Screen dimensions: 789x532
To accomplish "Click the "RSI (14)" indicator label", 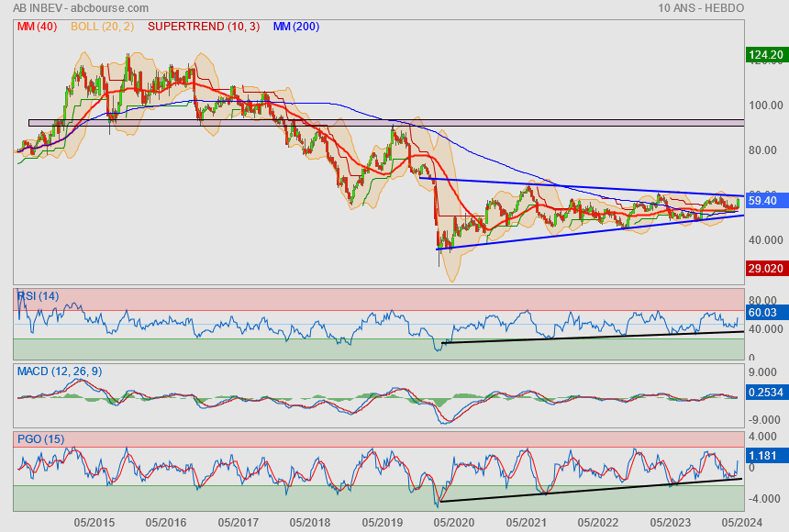I will click(39, 296).
